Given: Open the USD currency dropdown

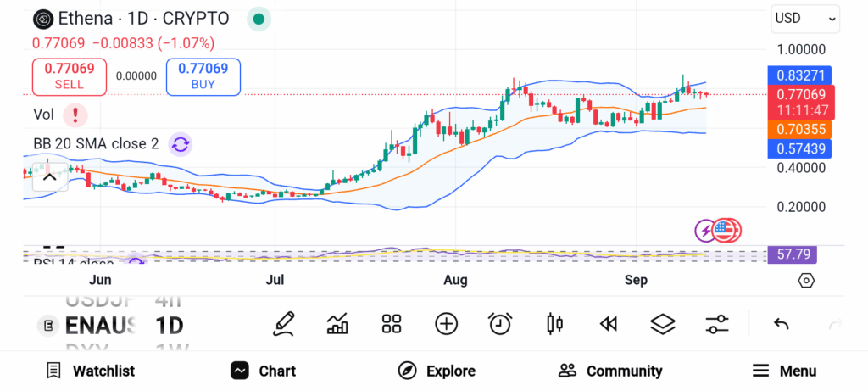Looking at the screenshot, I should click(804, 18).
